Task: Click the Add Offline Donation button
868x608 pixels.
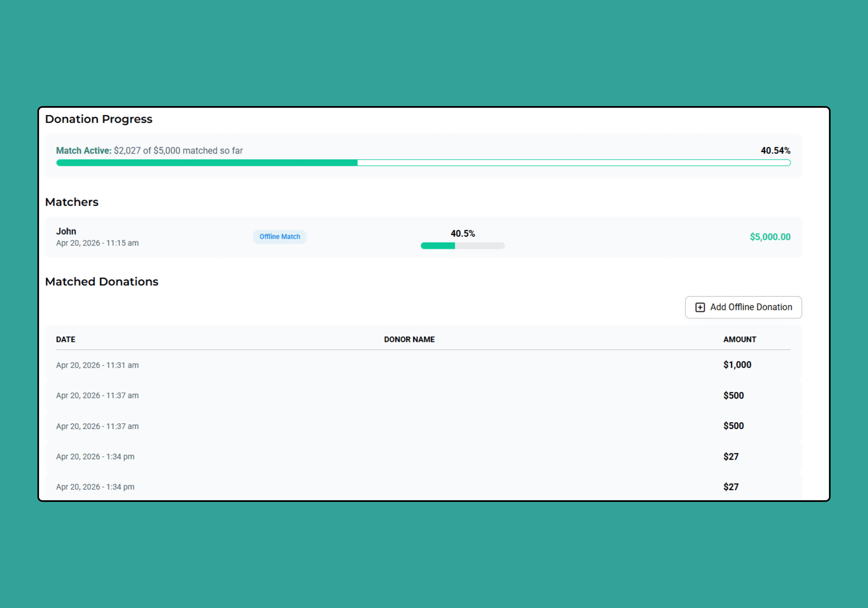Action: coord(743,307)
